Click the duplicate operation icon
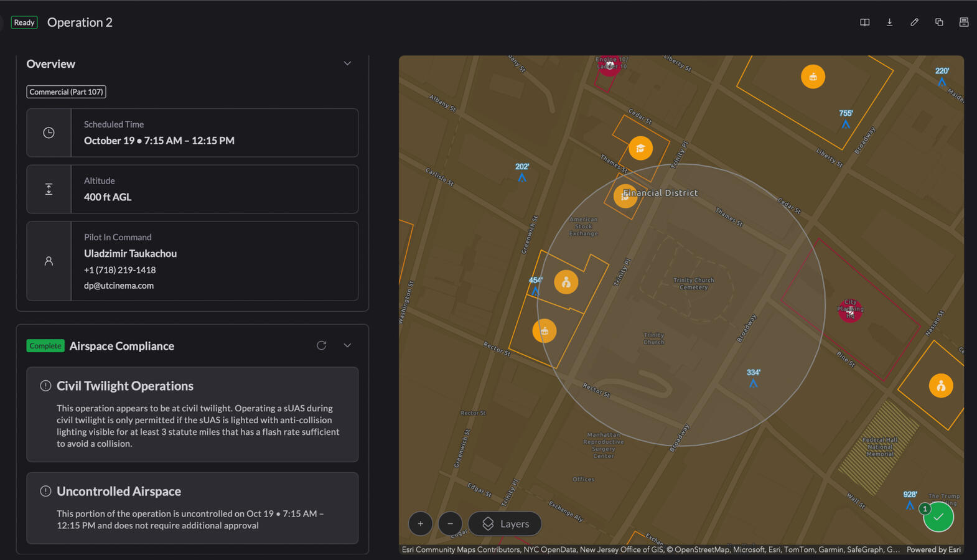 point(939,22)
